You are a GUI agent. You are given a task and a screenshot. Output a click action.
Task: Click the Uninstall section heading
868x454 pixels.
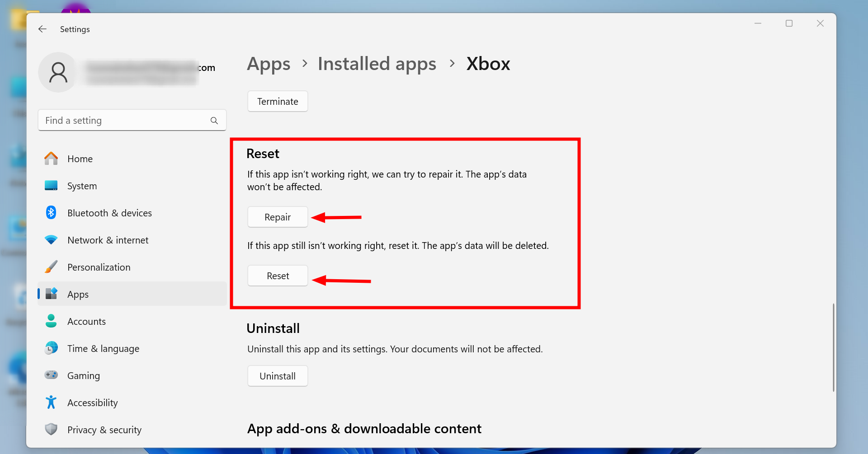(273, 328)
